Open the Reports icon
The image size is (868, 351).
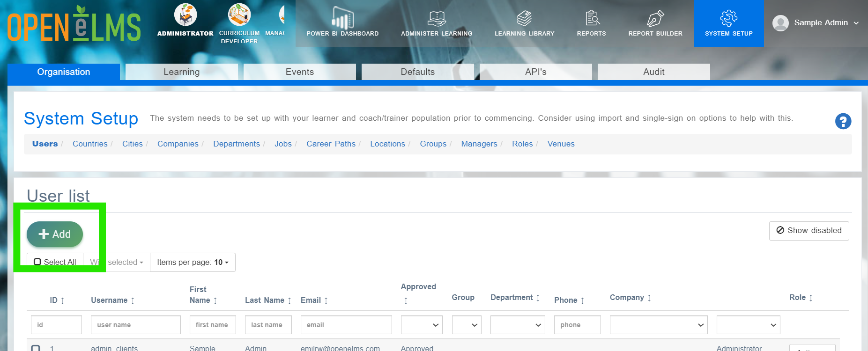click(592, 18)
